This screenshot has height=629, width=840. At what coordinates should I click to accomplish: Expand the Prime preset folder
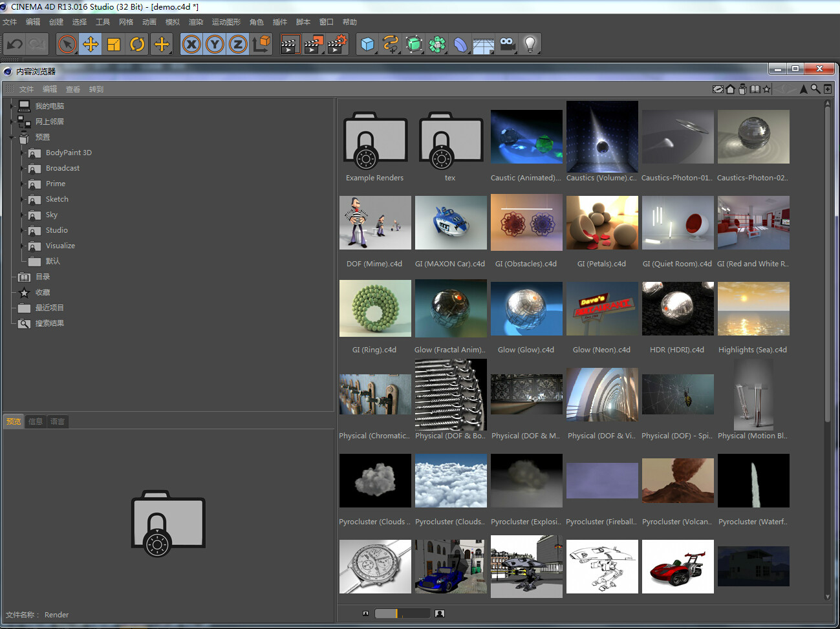point(22,184)
